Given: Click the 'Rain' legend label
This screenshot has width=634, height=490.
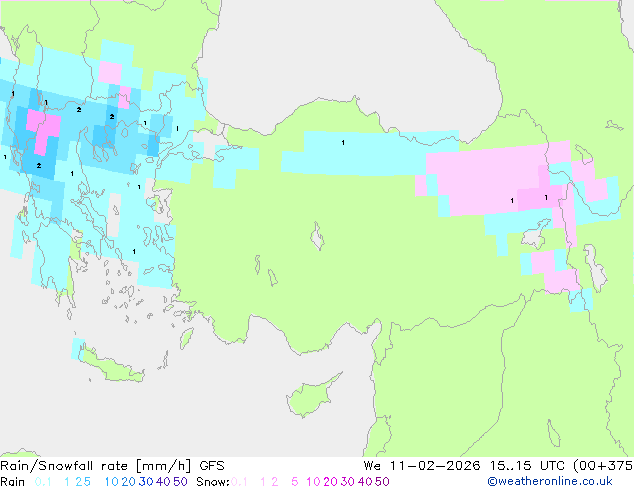Looking at the screenshot, I should point(13,482).
